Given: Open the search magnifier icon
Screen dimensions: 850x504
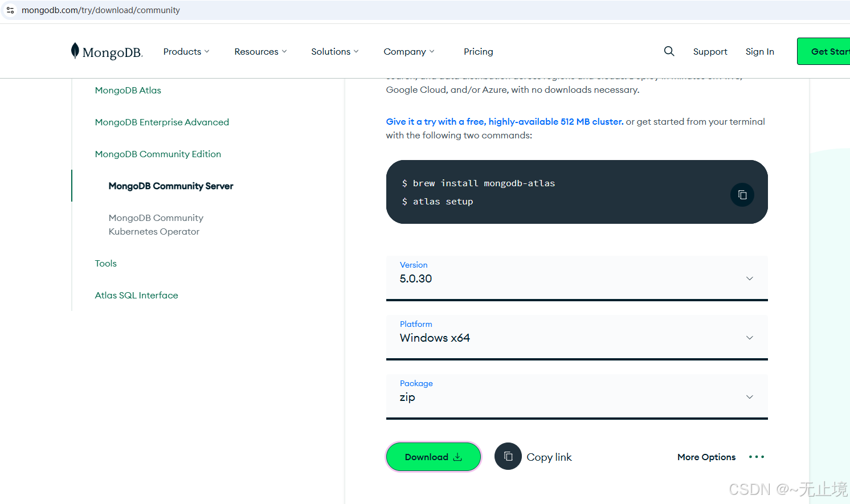Looking at the screenshot, I should [669, 51].
